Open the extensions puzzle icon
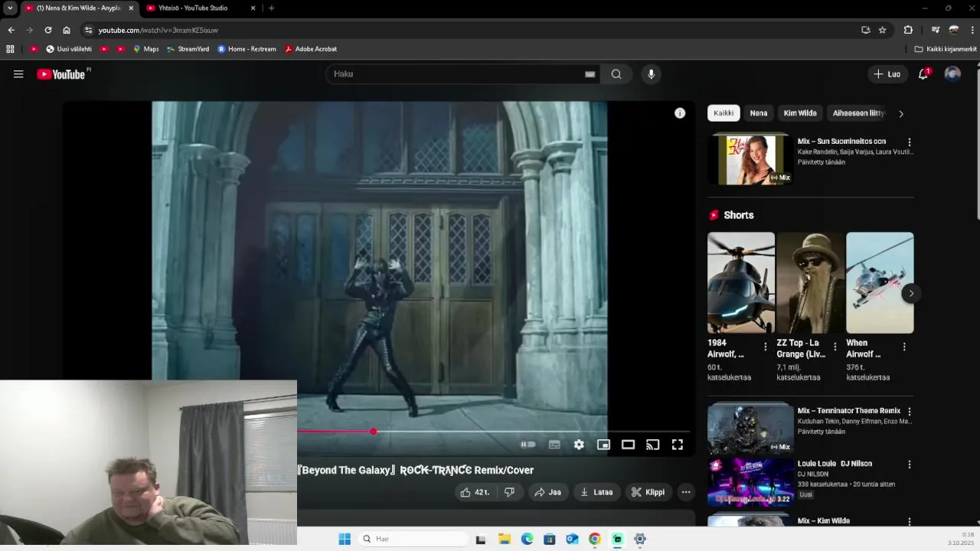The image size is (980, 551). click(x=908, y=30)
